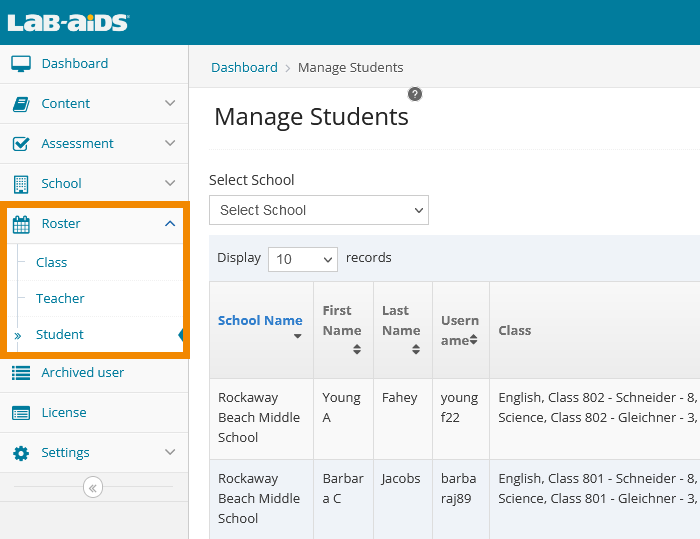Click the Settings gear icon
Viewport: 700px width, 539px height.
click(21, 453)
